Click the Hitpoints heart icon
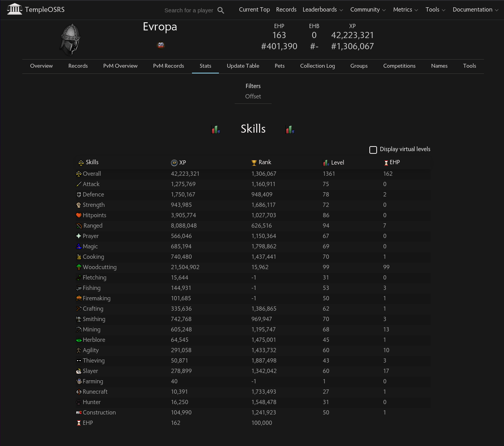This screenshot has height=446, width=504. coord(79,215)
